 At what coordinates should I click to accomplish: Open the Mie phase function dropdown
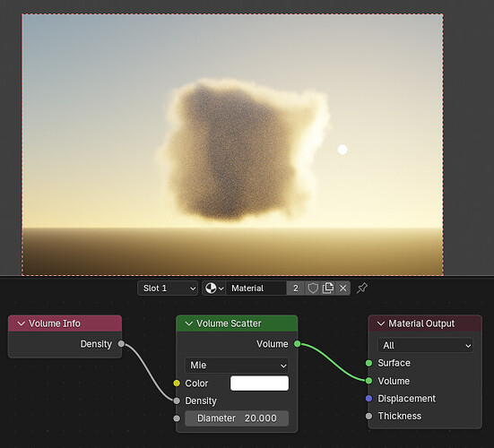(237, 366)
